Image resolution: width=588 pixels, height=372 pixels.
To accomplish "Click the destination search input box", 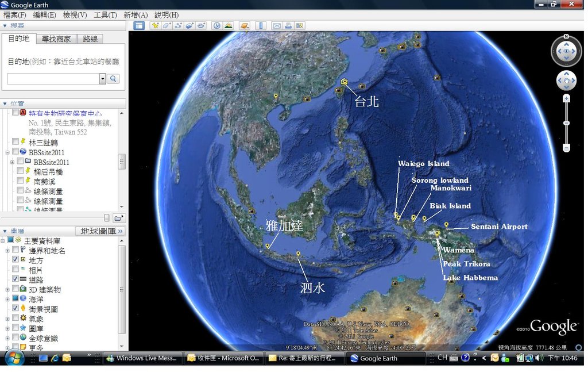I will pos(53,79).
